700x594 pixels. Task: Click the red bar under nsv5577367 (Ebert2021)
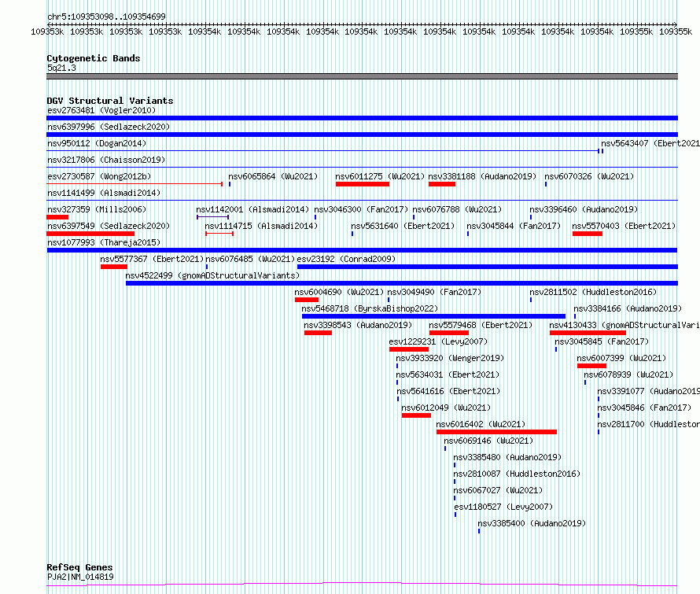click(x=114, y=267)
